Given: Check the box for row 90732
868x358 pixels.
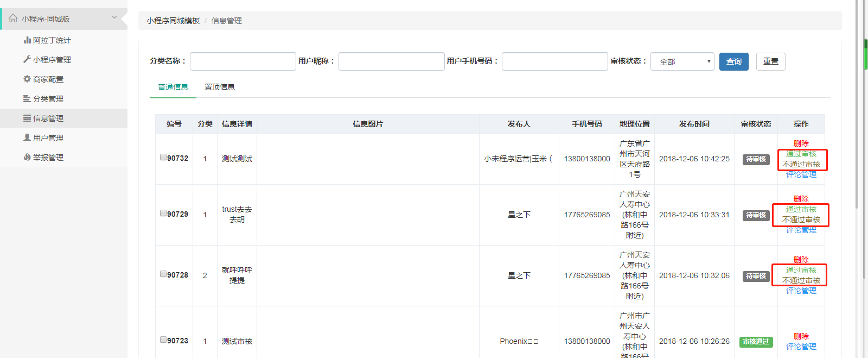Looking at the screenshot, I should pyautogui.click(x=163, y=158).
